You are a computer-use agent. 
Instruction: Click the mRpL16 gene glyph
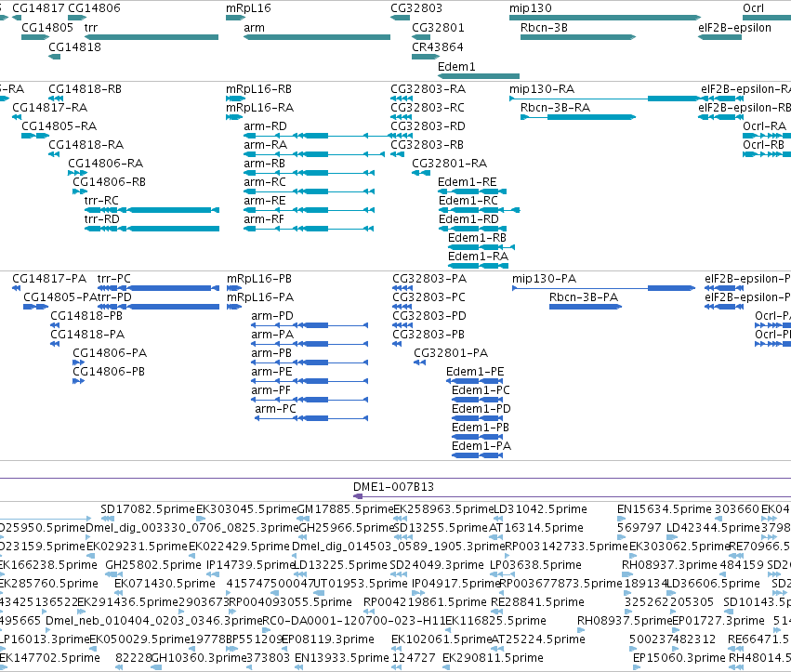235,18
